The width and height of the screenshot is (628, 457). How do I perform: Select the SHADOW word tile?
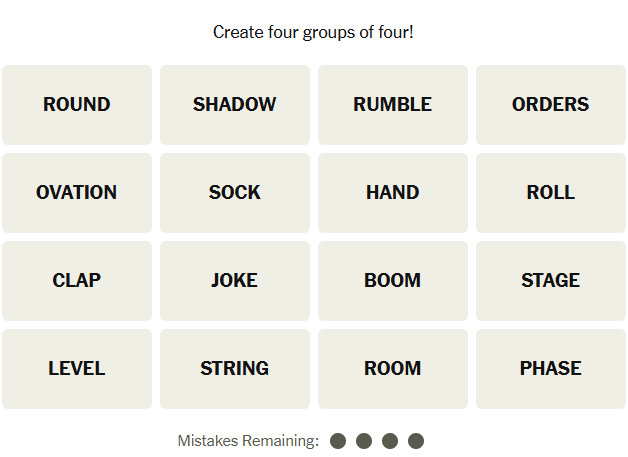point(235,105)
